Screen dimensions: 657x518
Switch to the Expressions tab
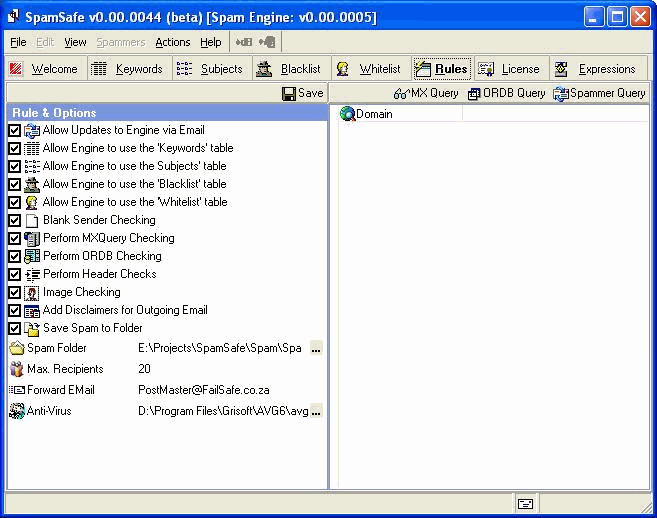click(x=596, y=68)
